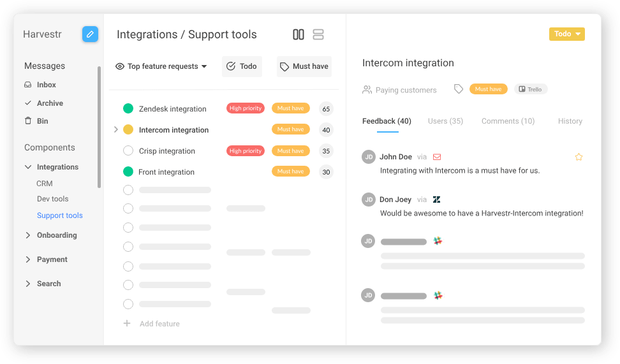620x364 pixels.
Task: Toggle Zendesk integration green status circle
Action: click(128, 108)
